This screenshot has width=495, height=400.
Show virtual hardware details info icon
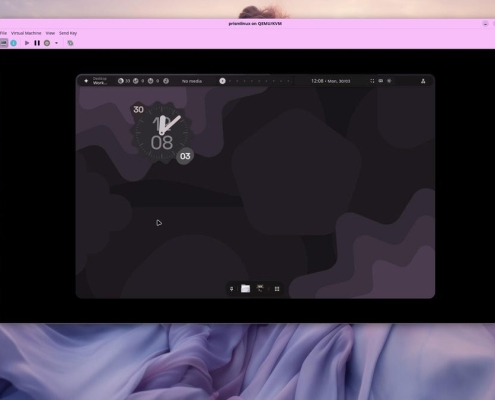tap(13, 43)
